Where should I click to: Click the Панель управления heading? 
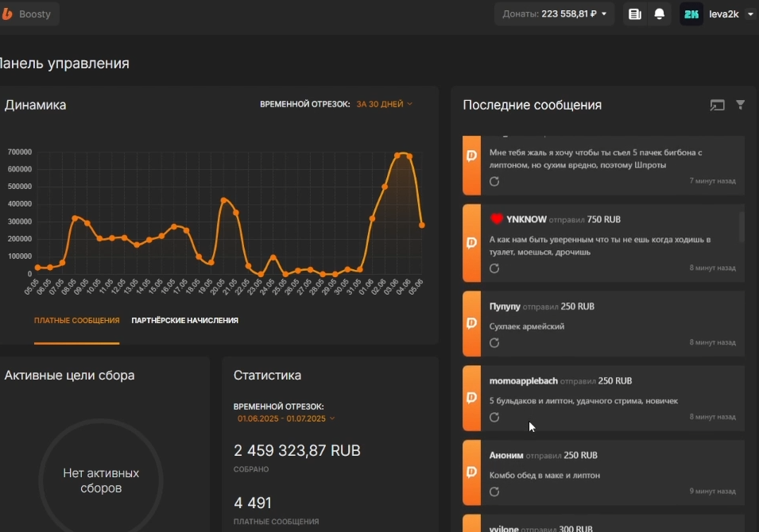(64, 64)
